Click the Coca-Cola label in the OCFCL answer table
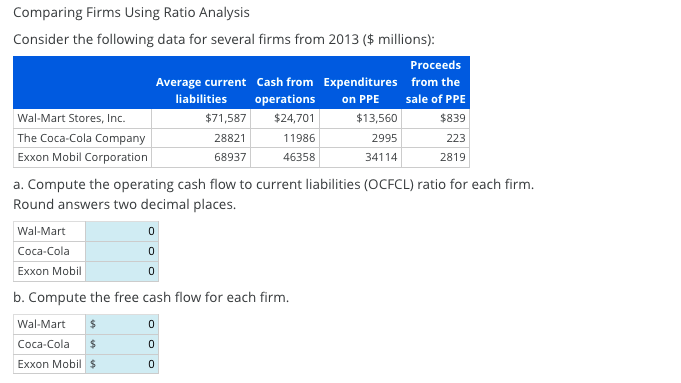 click(43, 251)
